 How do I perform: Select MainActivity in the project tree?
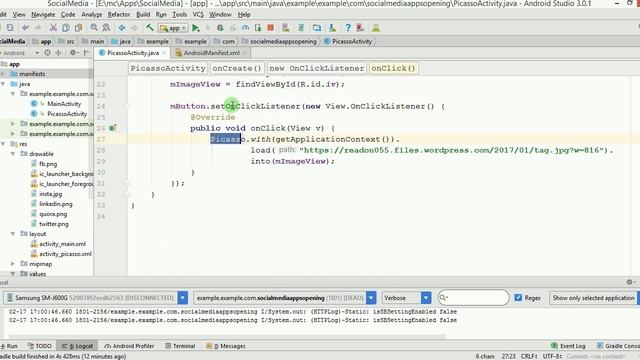[64, 104]
